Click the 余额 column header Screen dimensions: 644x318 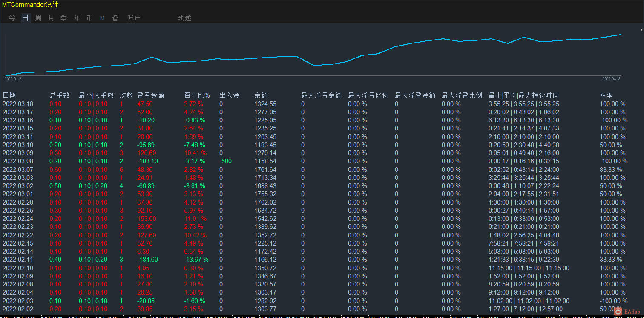pyautogui.click(x=261, y=95)
